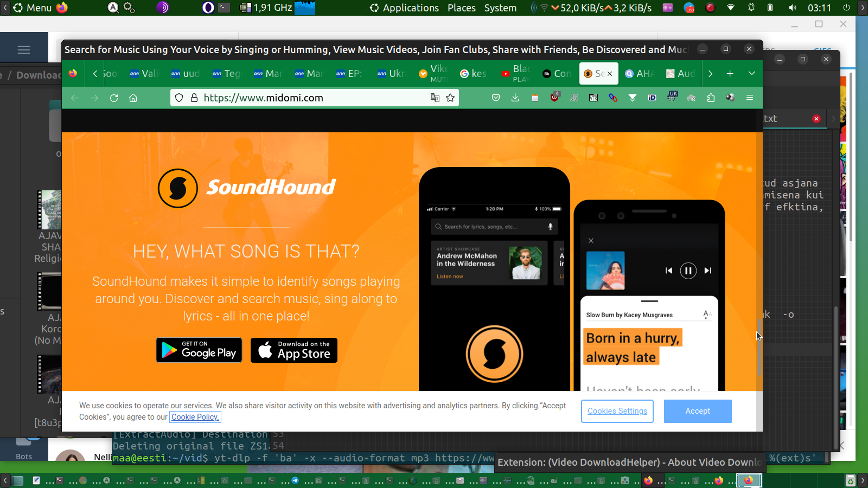868x488 pixels.
Task: Open the System menu in top panel
Action: pos(500,8)
